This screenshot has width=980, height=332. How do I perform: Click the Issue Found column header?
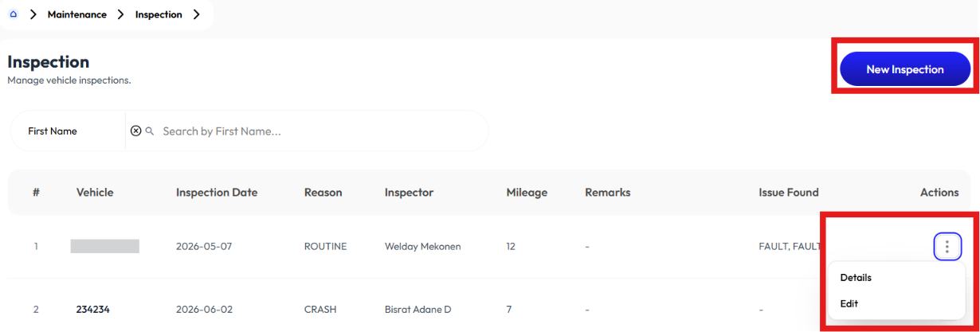789,193
